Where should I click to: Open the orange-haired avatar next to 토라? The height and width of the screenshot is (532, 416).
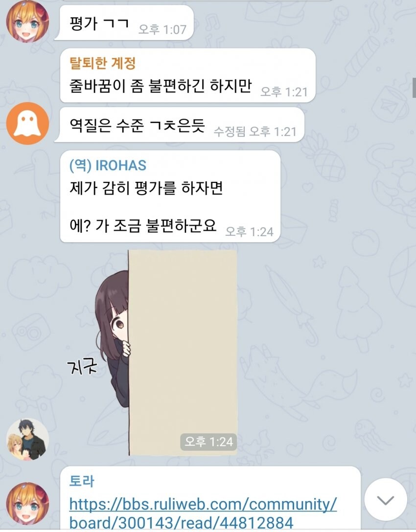pos(27,504)
